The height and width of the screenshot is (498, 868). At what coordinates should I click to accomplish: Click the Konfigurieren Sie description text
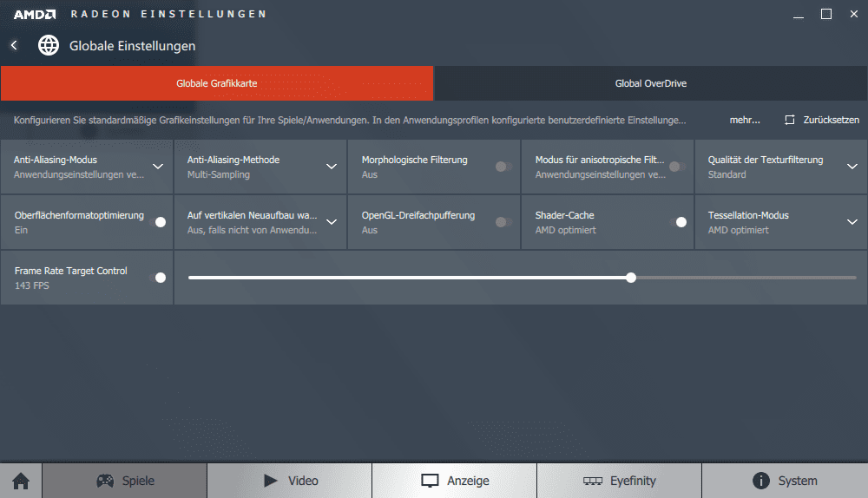coord(350,120)
